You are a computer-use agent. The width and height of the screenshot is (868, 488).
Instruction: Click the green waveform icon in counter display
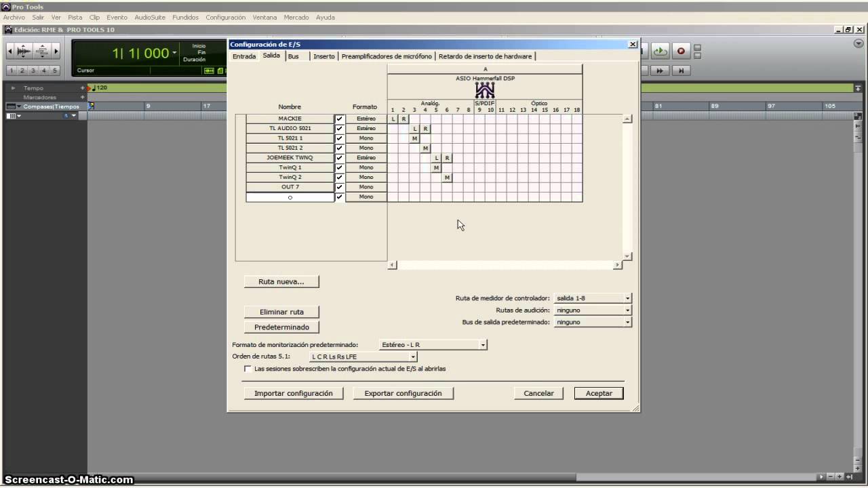tap(209, 70)
